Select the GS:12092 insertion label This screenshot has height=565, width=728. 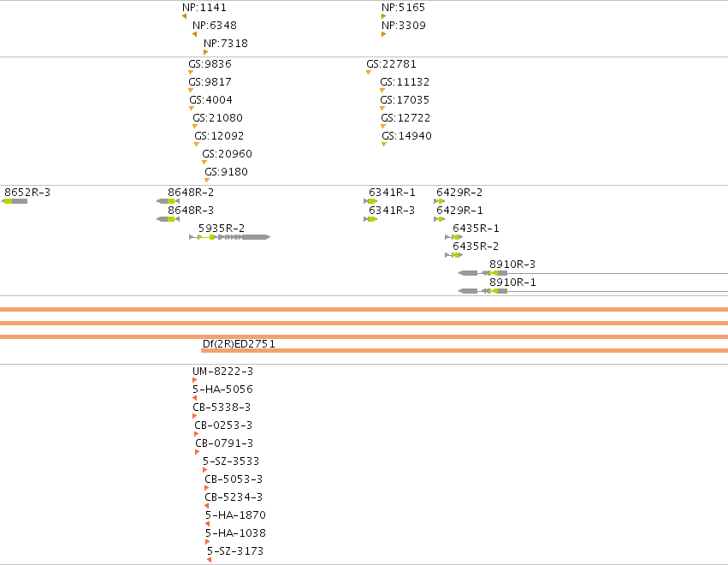click(219, 135)
